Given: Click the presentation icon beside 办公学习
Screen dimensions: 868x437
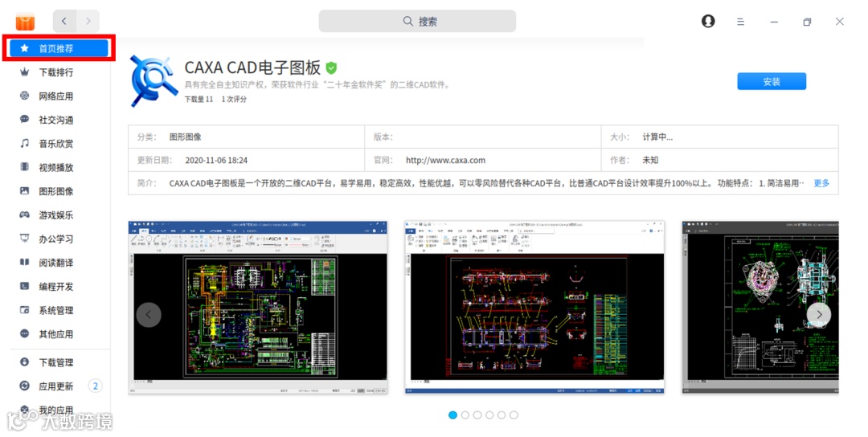Looking at the screenshot, I should click(x=24, y=239).
